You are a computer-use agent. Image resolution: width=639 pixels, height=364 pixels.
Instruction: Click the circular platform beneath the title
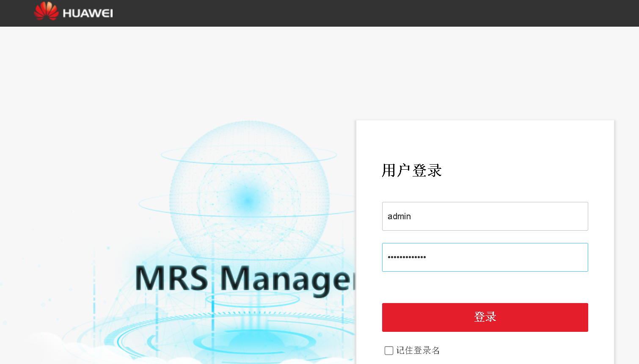click(254, 339)
